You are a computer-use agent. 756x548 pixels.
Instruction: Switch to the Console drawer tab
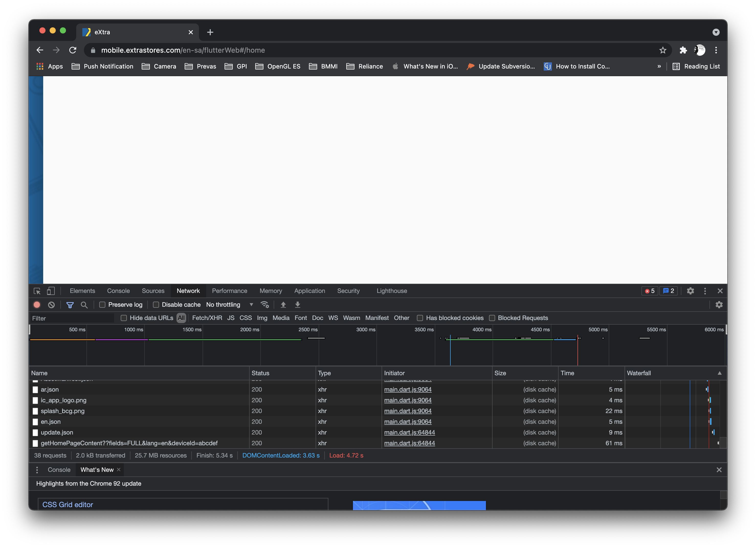click(x=59, y=470)
